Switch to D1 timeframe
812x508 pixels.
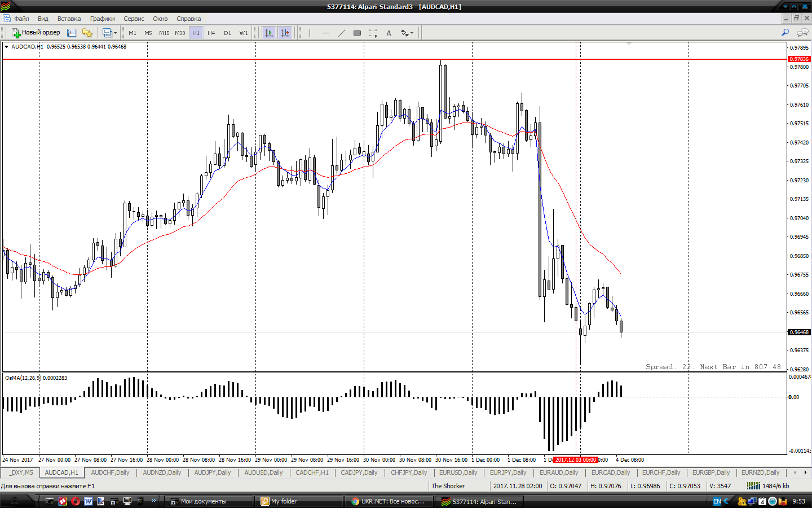pos(227,33)
